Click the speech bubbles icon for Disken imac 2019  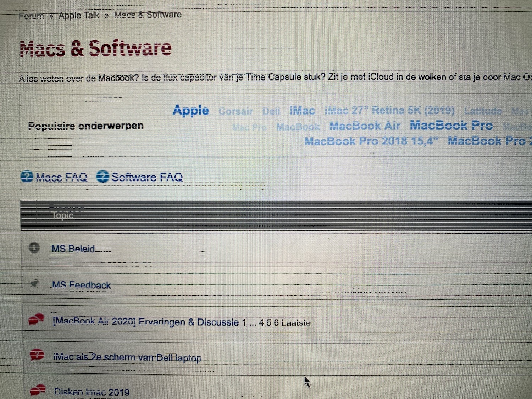[37, 390]
